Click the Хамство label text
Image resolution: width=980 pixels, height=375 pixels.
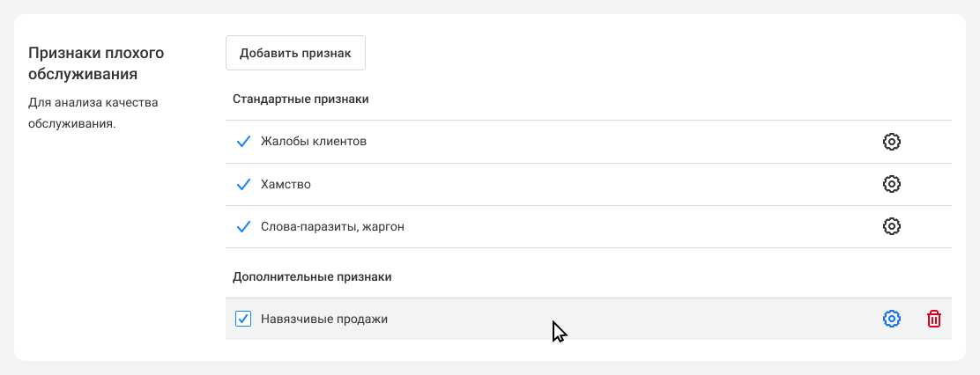(286, 185)
